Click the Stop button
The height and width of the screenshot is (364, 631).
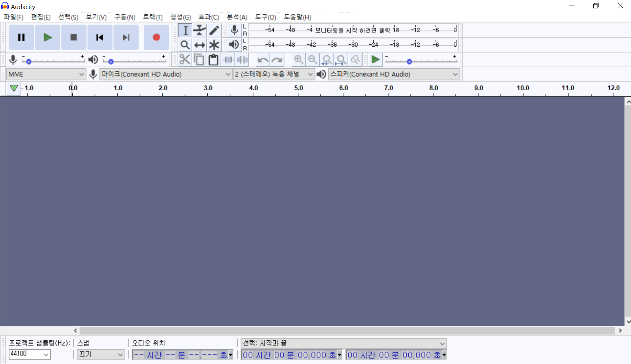[74, 37]
